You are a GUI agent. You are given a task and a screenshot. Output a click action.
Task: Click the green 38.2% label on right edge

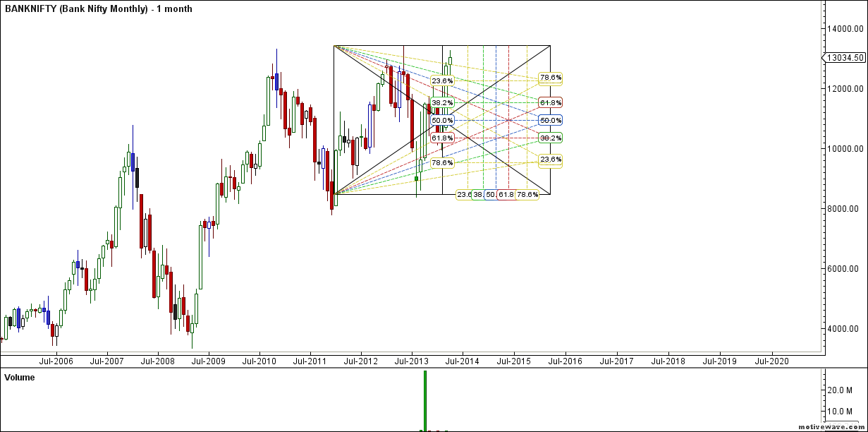coord(550,138)
